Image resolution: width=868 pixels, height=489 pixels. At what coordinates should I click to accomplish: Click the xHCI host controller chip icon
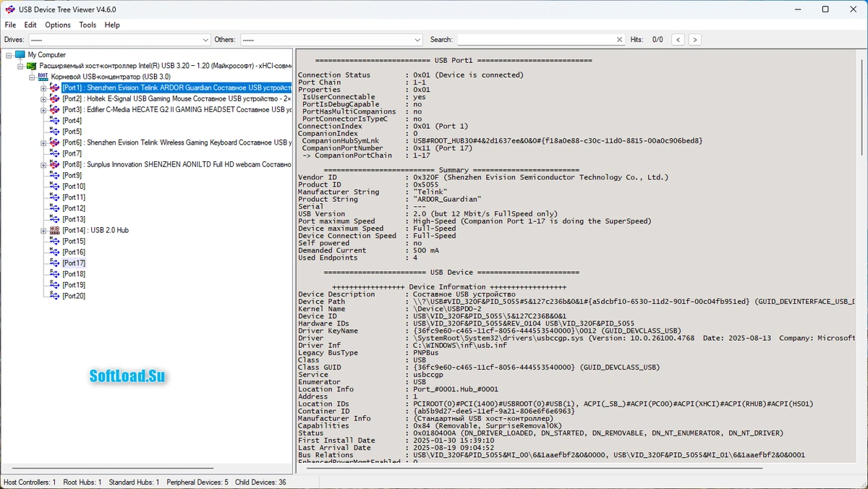32,66
